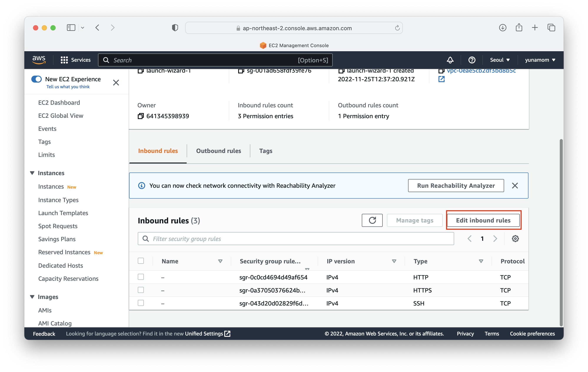The image size is (588, 372).
Task: Focus the Filter security group rules field
Action: [296, 239]
